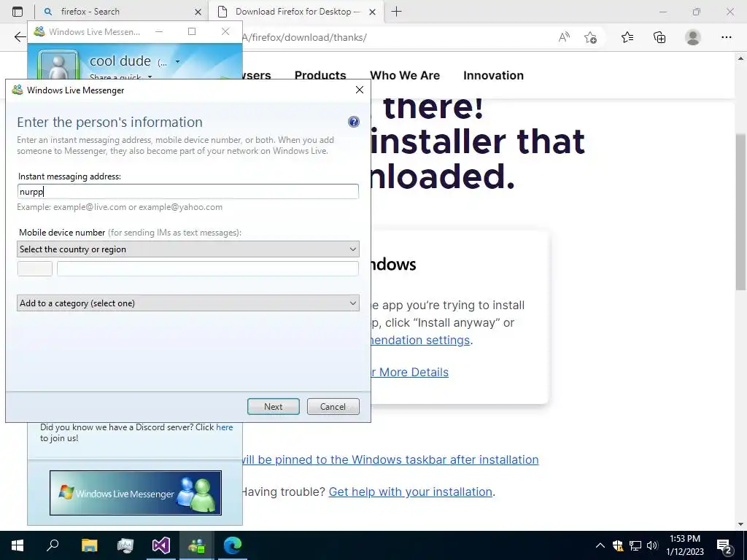This screenshot has height=560, width=747.
Task: Open Select the country or region dropdown
Action: point(188,249)
